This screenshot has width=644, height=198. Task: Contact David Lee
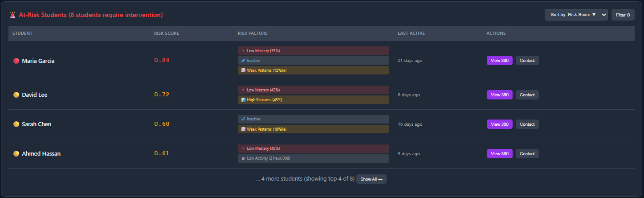pyautogui.click(x=527, y=95)
